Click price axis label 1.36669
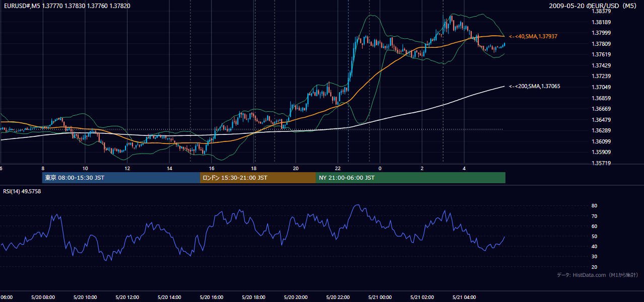Screen dimensions: 644x302 (x=601, y=109)
